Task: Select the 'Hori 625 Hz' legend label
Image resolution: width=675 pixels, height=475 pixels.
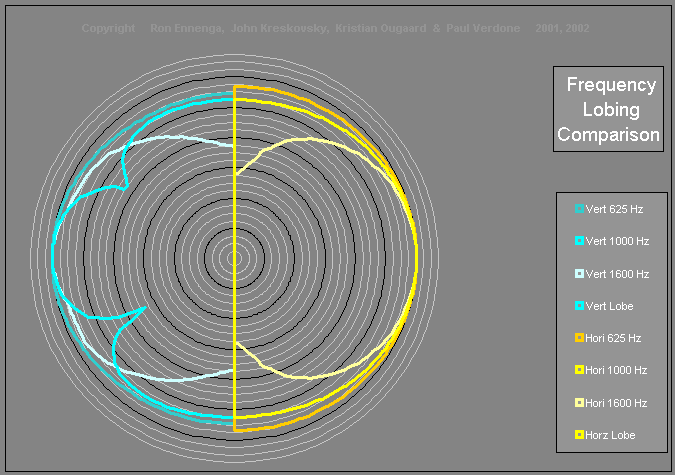Action: [613, 338]
